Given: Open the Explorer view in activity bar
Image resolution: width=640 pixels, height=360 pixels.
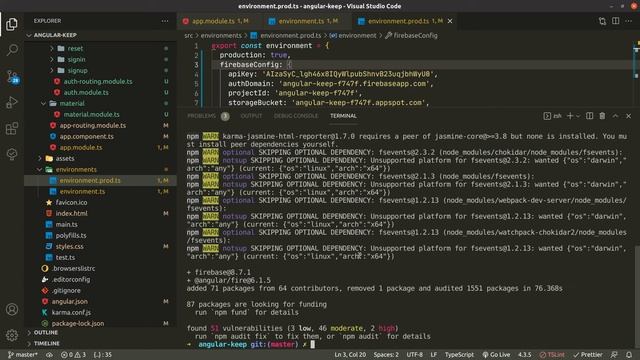Looking at the screenshot, I should (12, 24).
